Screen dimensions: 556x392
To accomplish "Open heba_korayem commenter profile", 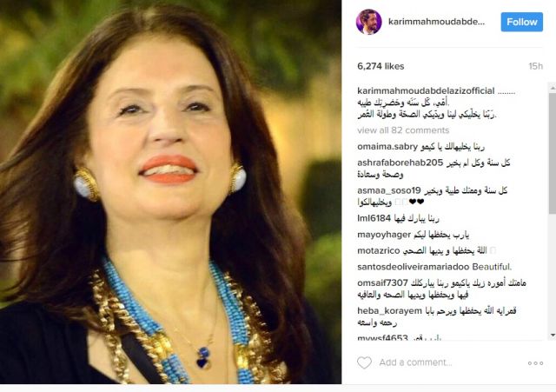I will pyautogui.click(x=389, y=311).
